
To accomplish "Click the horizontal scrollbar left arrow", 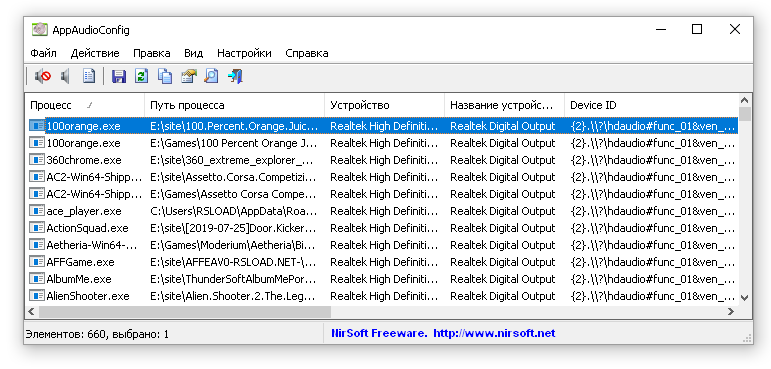I will 31,311.
